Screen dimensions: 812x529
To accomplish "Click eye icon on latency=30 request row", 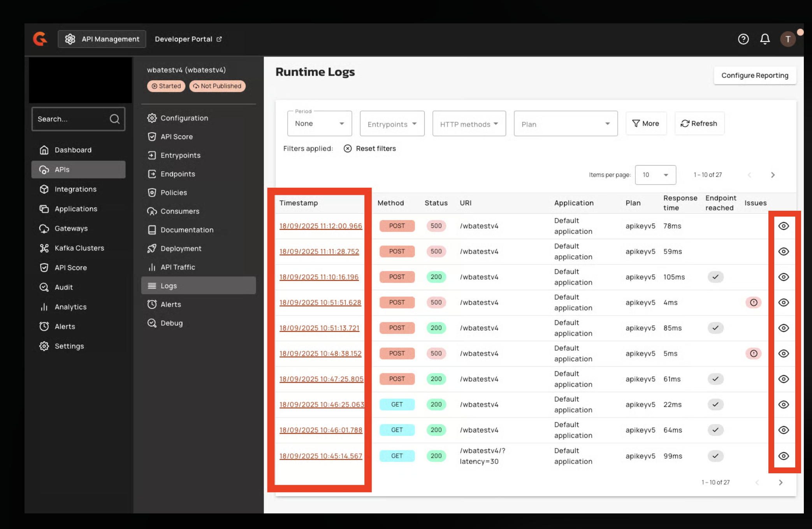I will coord(783,456).
